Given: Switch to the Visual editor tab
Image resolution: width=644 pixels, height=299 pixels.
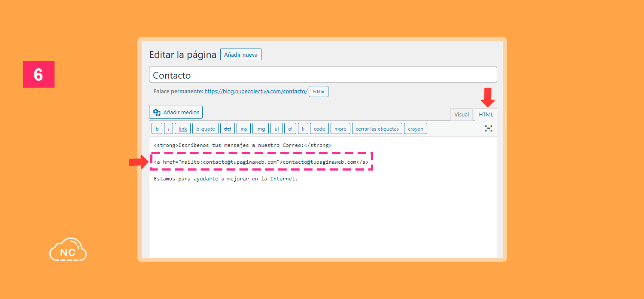Looking at the screenshot, I should click(x=462, y=114).
